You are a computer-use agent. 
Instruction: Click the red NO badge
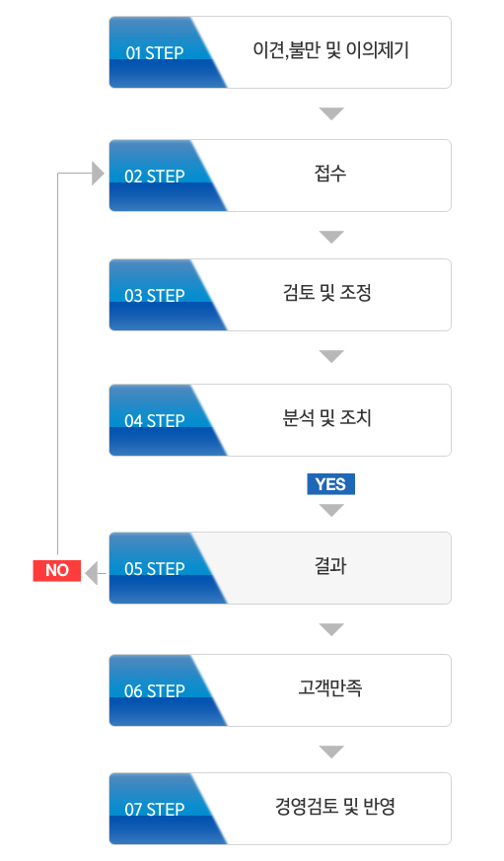point(57,570)
